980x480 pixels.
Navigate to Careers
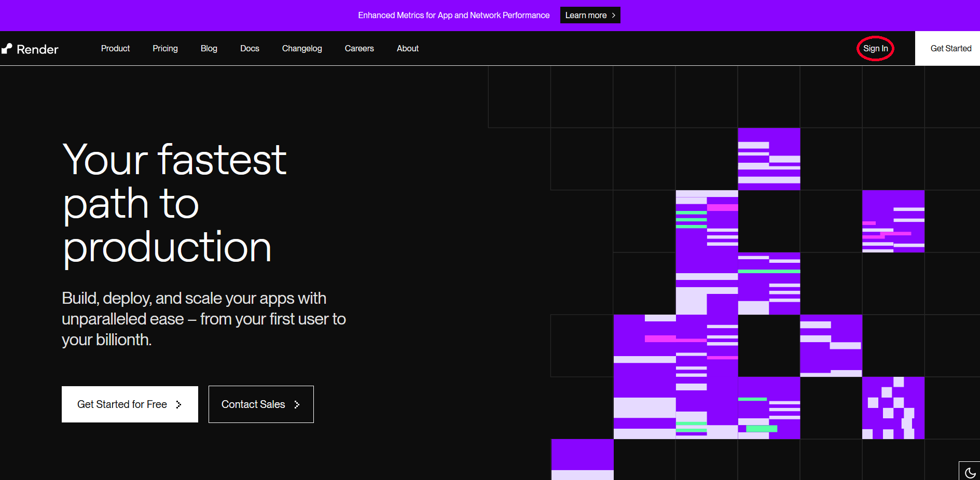(359, 48)
